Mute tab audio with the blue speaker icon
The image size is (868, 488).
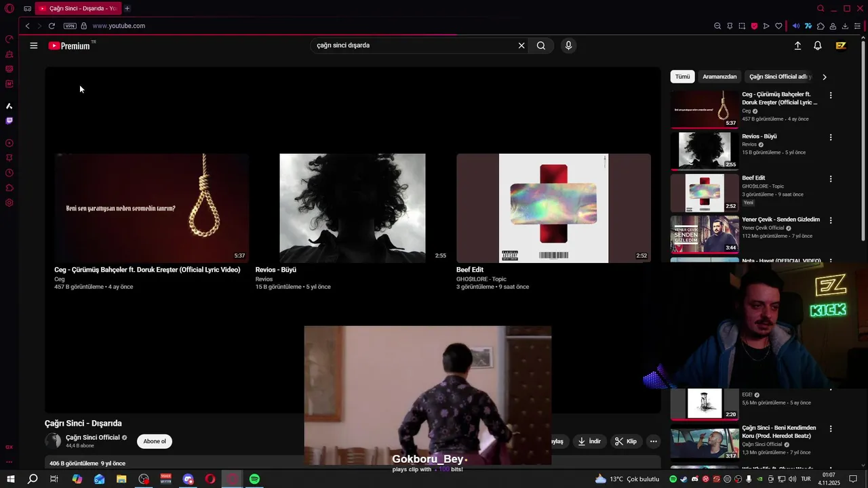pos(796,26)
